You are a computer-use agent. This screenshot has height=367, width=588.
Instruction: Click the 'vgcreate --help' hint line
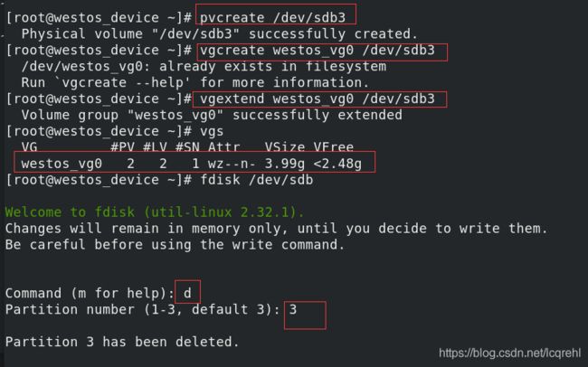click(x=195, y=83)
